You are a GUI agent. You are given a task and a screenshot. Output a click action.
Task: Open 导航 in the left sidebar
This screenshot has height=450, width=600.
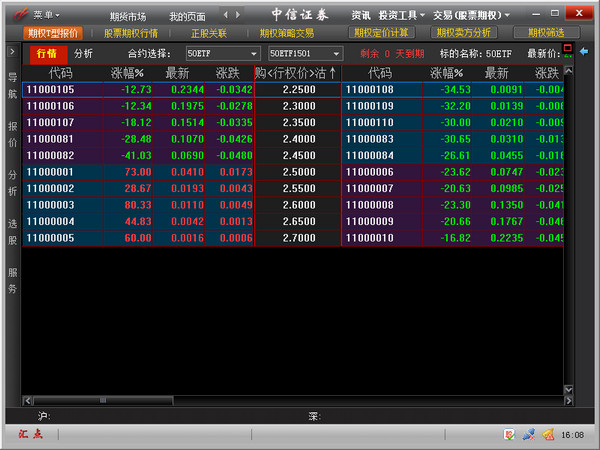tap(12, 85)
